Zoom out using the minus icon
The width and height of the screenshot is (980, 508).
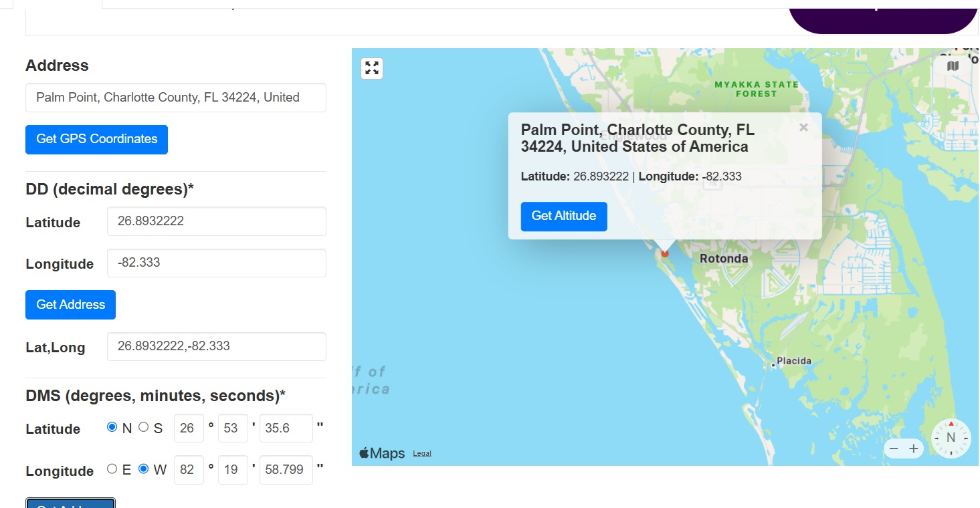tap(894, 449)
